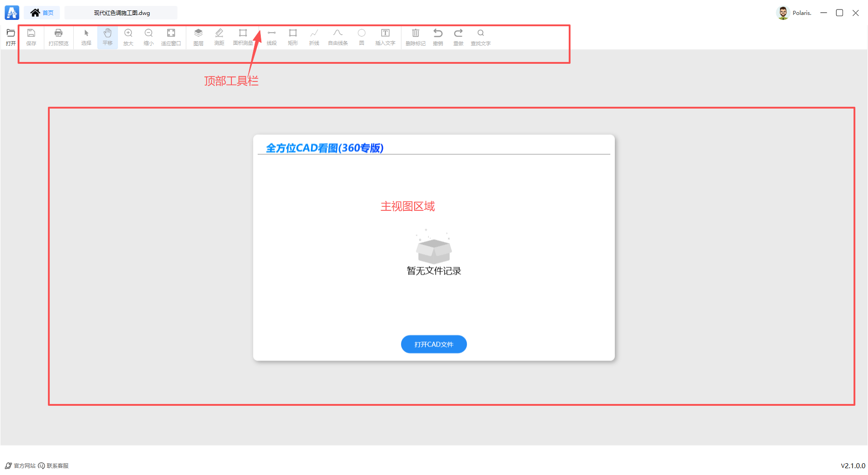This screenshot has width=868, height=475.
Task: Open 查找文字 text search
Action: 480,37
